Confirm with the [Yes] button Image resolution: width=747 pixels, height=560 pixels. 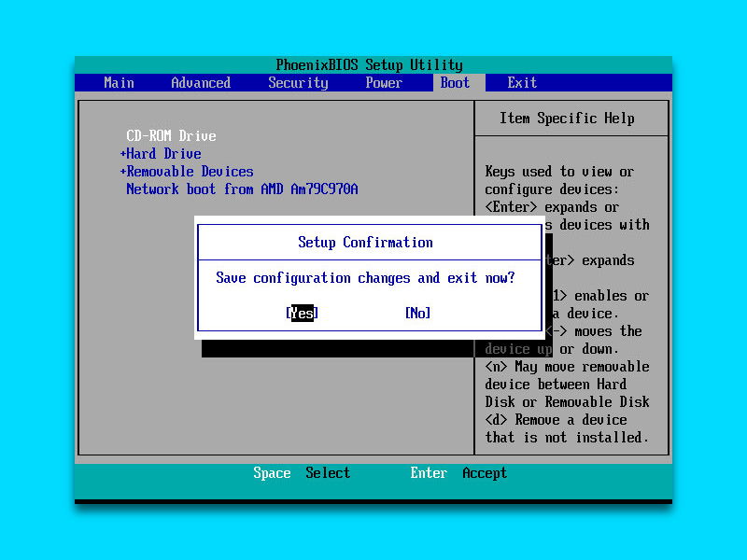[x=302, y=313]
